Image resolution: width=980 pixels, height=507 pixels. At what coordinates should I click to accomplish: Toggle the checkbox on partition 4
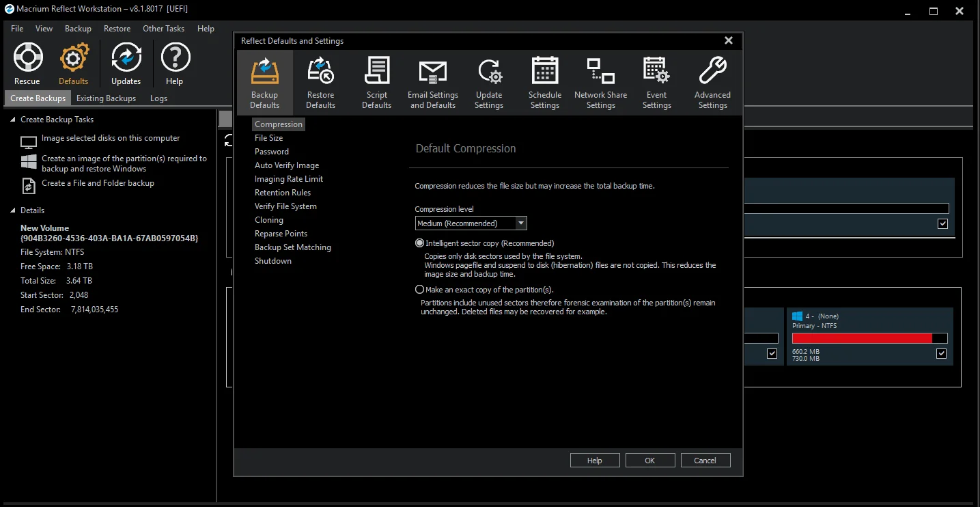(x=942, y=353)
